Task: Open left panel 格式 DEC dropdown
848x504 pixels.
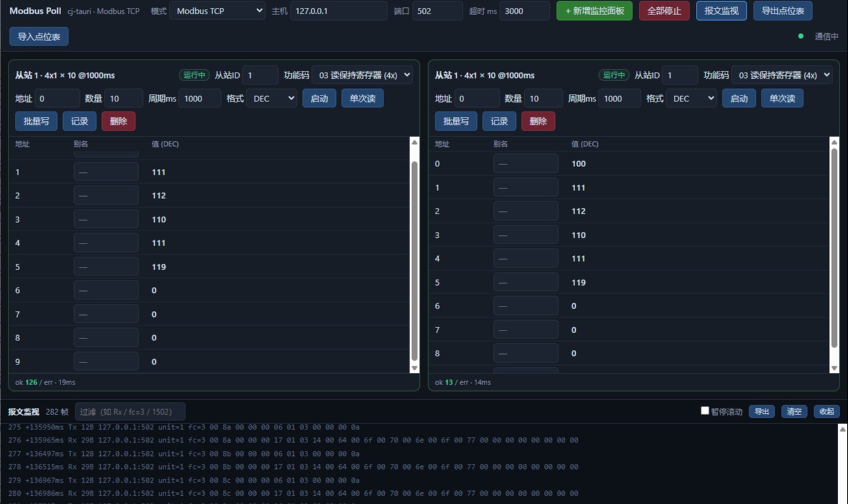Action: pos(271,99)
